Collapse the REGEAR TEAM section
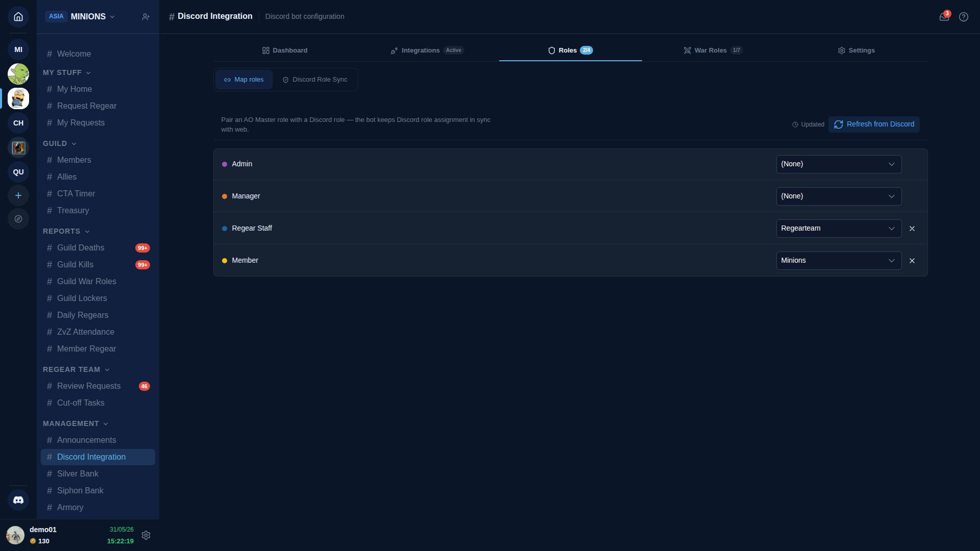The image size is (980, 551). [77, 369]
